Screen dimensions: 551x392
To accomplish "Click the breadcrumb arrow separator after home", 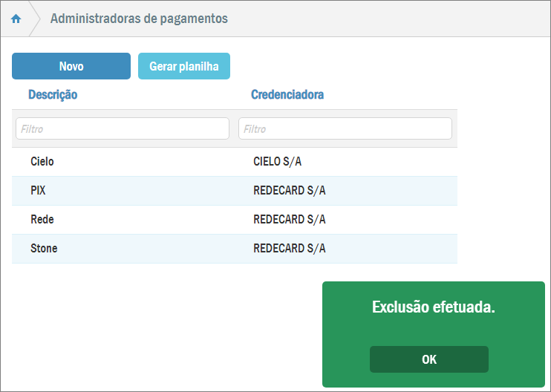I will [x=34, y=19].
